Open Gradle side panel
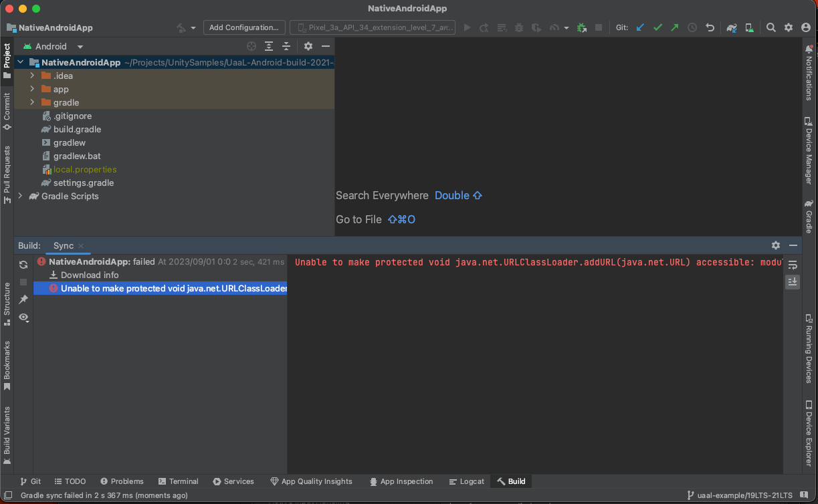818x504 pixels. click(x=809, y=217)
